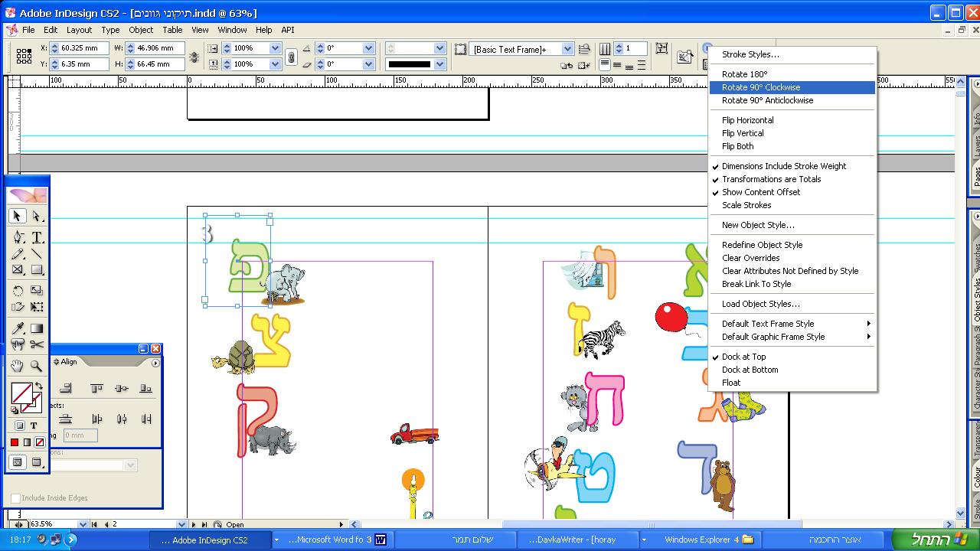The width and height of the screenshot is (980, 551).
Task: Open the Table menu
Action: pyautogui.click(x=172, y=30)
